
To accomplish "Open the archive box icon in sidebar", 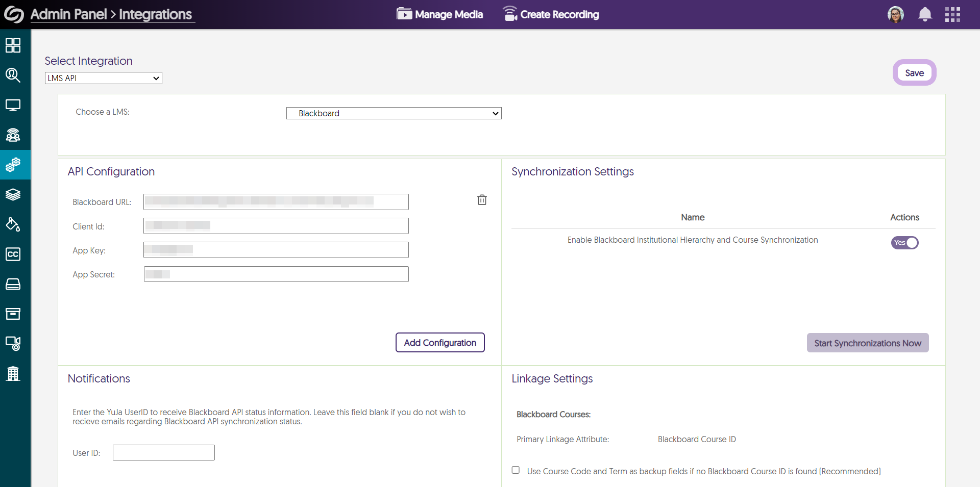I will pos(13,314).
